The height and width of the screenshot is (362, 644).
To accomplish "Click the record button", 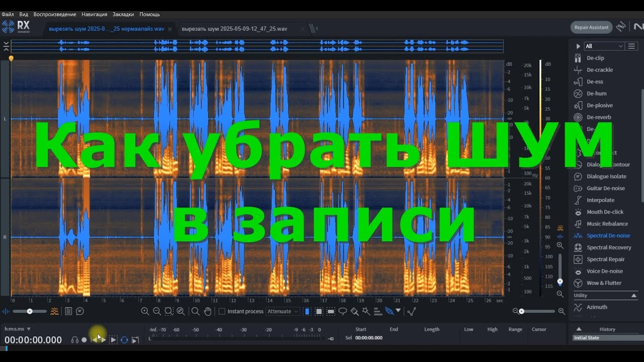I will (x=84, y=340).
